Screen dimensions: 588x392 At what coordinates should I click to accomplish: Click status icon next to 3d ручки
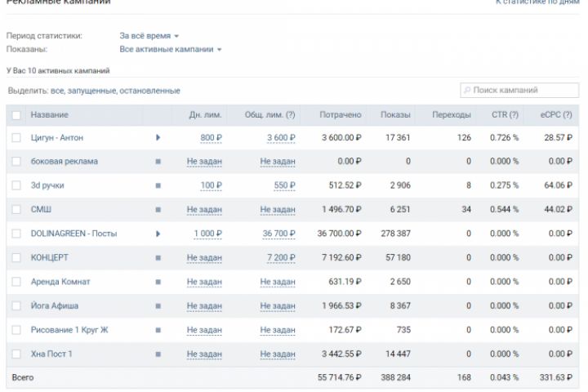(x=158, y=185)
